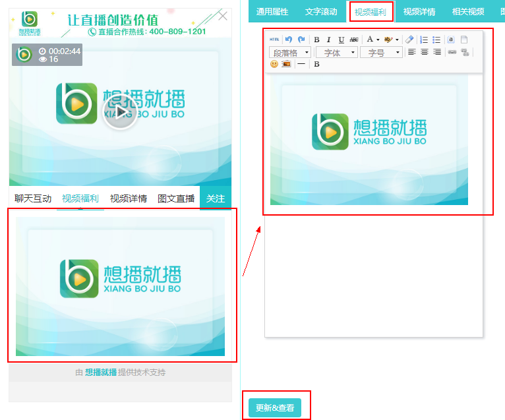Toggle italic formatting
505x420 pixels.
tap(328, 40)
